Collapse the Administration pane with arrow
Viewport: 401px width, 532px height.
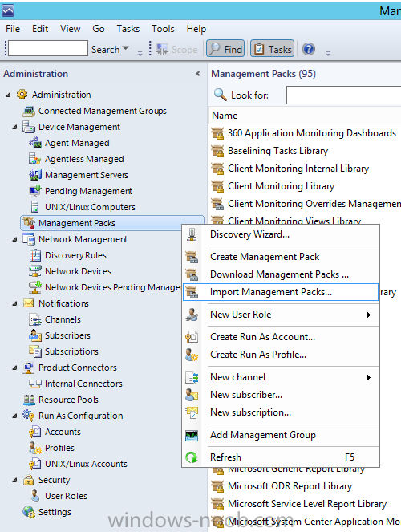pos(198,74)
